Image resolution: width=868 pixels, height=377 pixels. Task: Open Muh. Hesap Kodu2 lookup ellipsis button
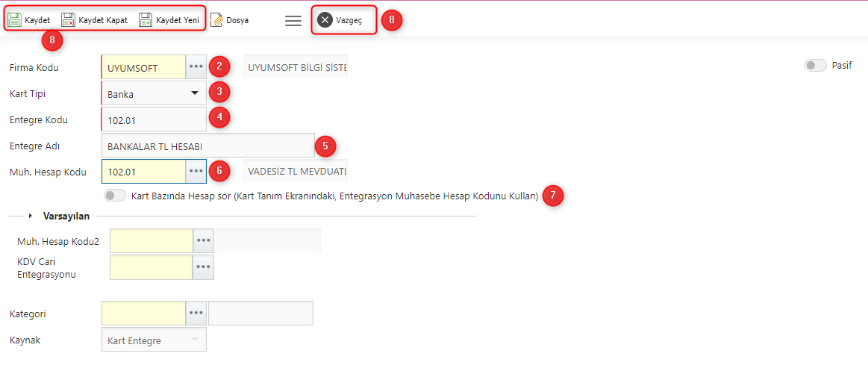tap(204, 240)
